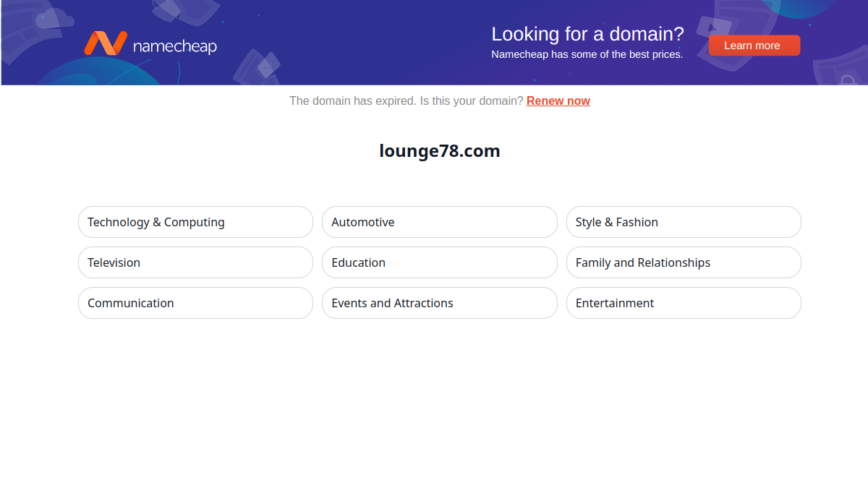Click 'Namecheap has some of the best prices' text
Screen dimensions: 868x488
[x=587, y=54]
